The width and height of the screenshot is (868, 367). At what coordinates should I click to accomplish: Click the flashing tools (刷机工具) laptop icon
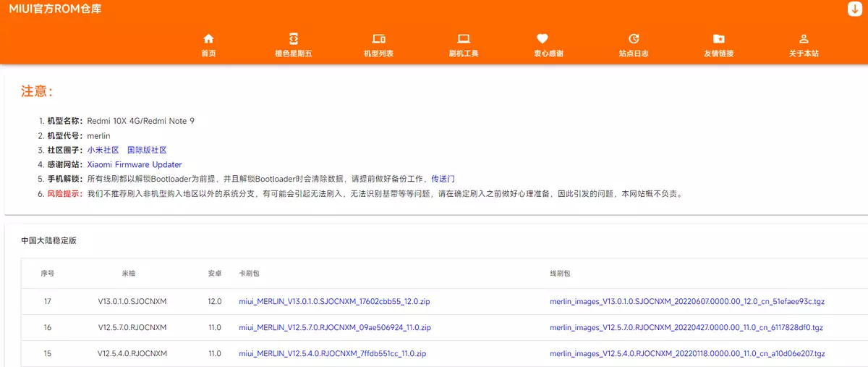464,38
